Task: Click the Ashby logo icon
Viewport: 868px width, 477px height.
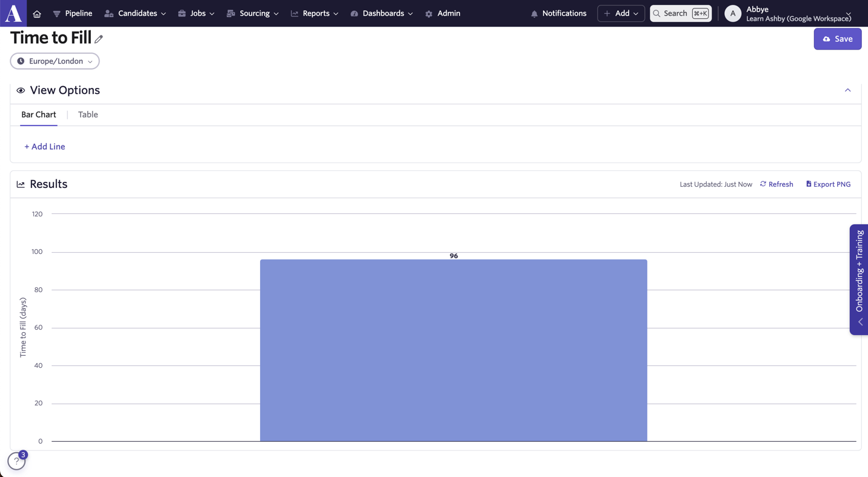Action: click(13, 13)
